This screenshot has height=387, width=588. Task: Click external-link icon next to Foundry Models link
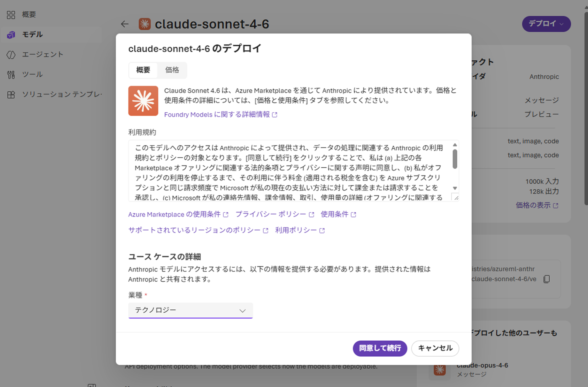coord(275,115)
